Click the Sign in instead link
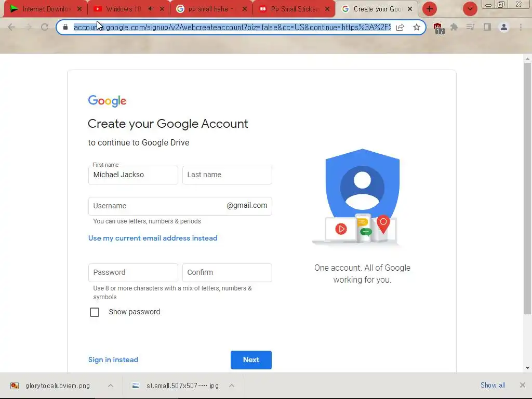Image resolution: width=532 pixels, height=399 pixels. point(113,360)
